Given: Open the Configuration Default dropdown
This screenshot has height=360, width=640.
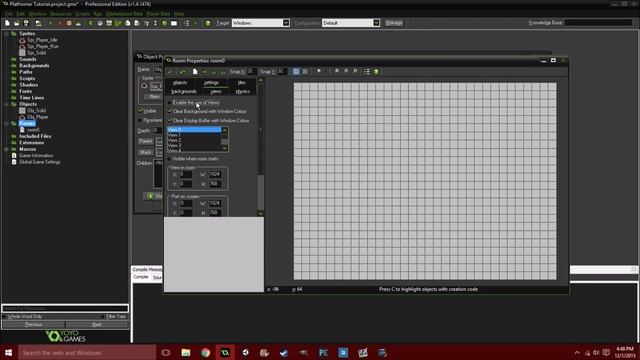Looking at the screenshot, I should click(x=376, y=23).
